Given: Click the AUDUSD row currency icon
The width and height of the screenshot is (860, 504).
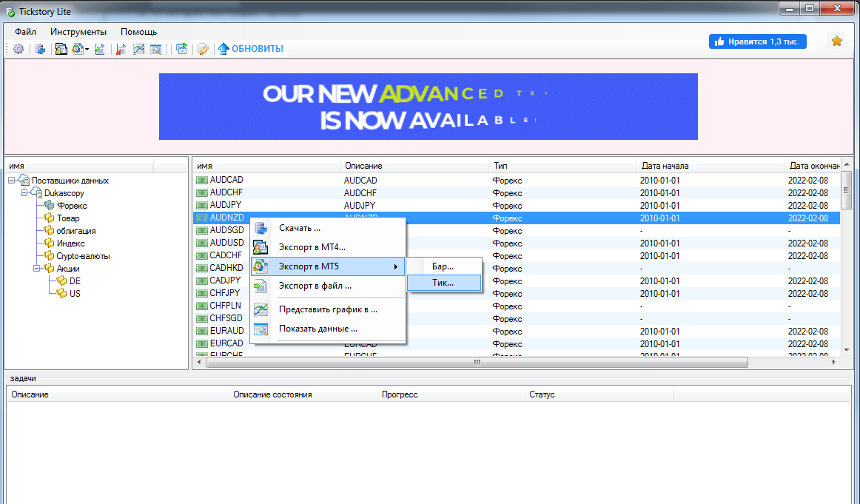Looking at the screenshot, I should (x=202, y=243).
